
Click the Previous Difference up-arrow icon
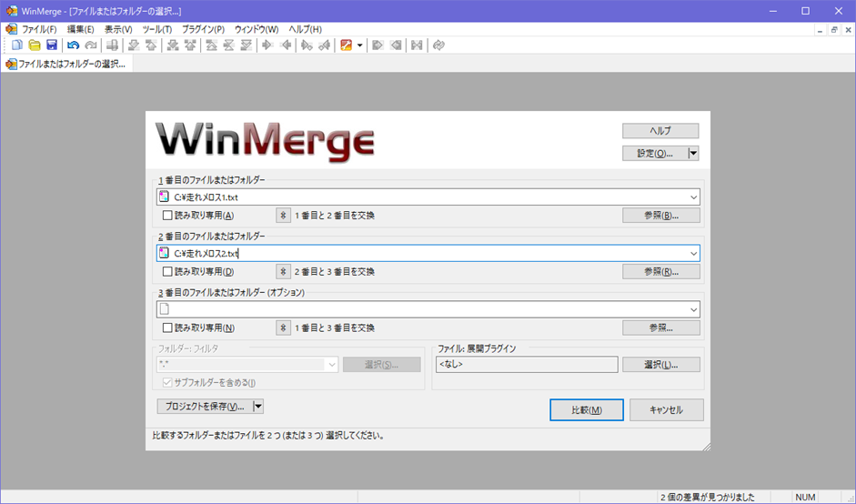pos(151,45)
